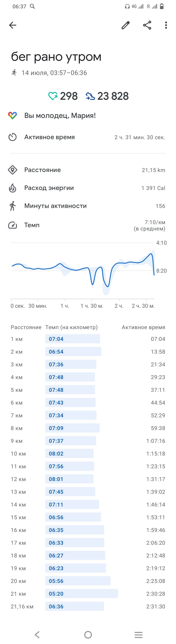Select the Минуты активности row
The image size is (176, 644).
88,206
